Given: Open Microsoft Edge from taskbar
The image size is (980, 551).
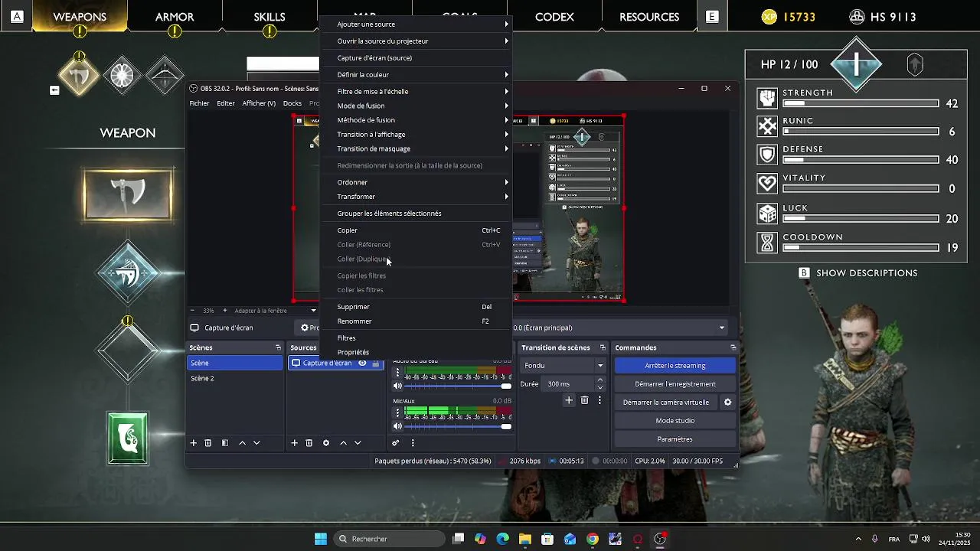Looking at the screenshot, I should pos(502,539).
